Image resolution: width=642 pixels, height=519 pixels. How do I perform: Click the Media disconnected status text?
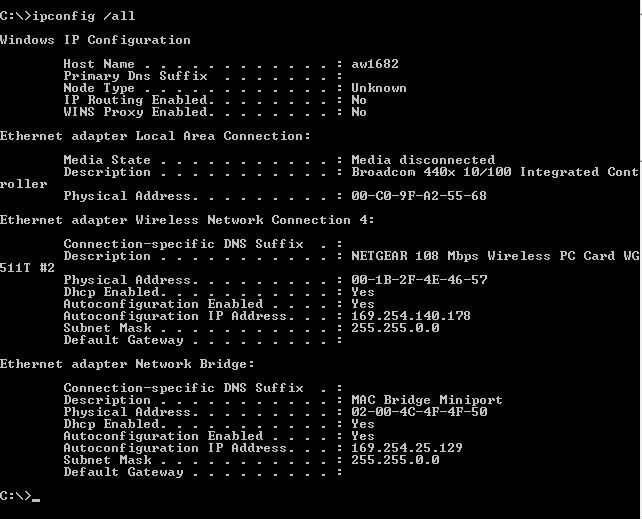click(423, 160)
